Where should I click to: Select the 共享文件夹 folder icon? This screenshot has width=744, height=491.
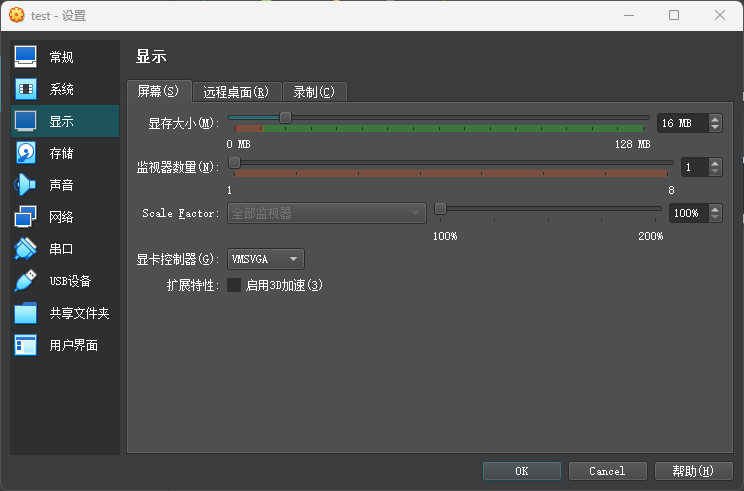pos(25,313)
